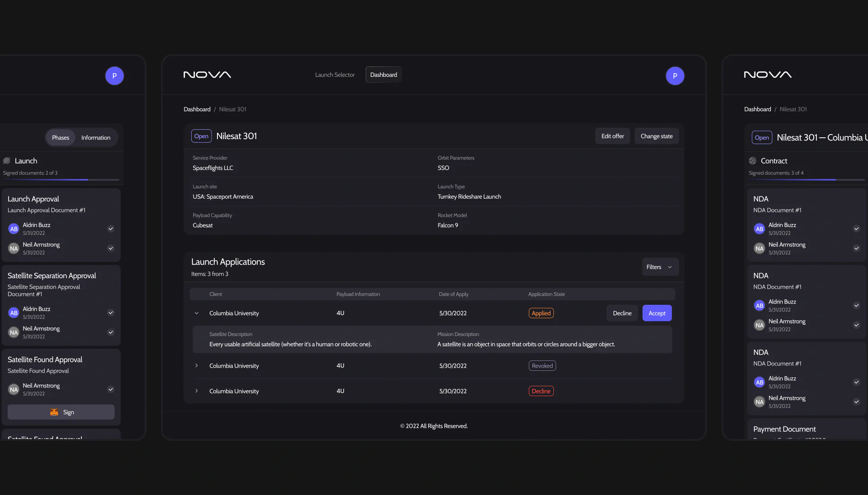The width and height of the screenshot is (868, 495).
Task: Click the NOVA logo in center panel
Action: pos(207,75)
